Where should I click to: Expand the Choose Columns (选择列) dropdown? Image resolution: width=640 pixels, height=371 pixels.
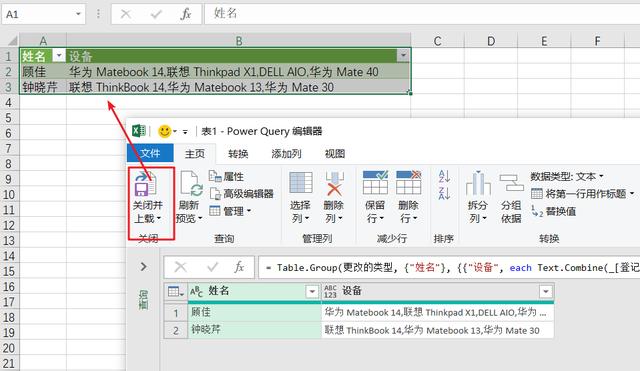click(x=307, y=219)
